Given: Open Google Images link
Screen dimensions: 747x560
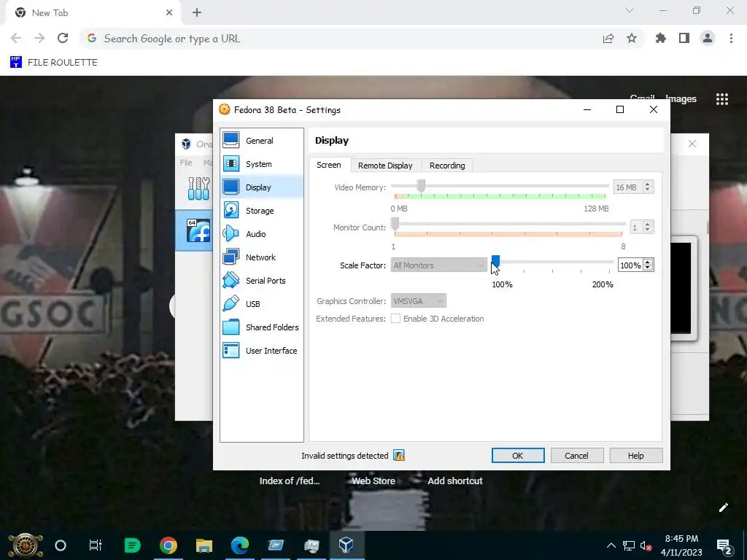Looking at the screenshot, I should (681, 99).
